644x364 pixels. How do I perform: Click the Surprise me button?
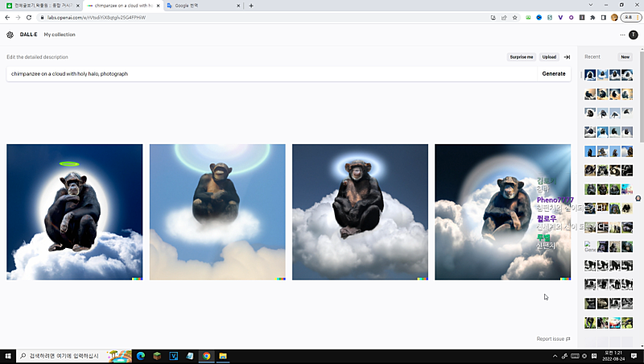point(521,57)
